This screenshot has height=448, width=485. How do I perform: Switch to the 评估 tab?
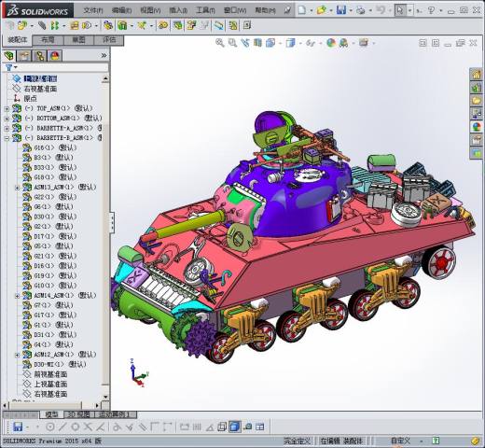tap(109, 40)
